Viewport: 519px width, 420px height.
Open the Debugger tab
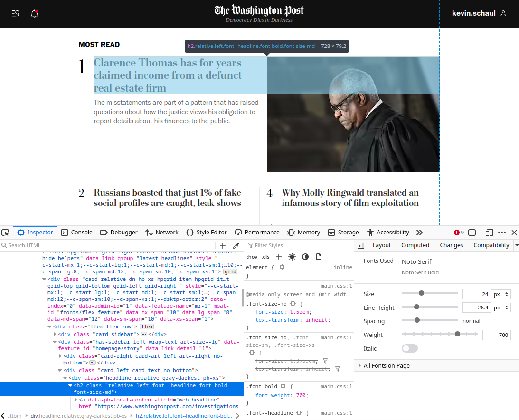click(x=119, y=233)
